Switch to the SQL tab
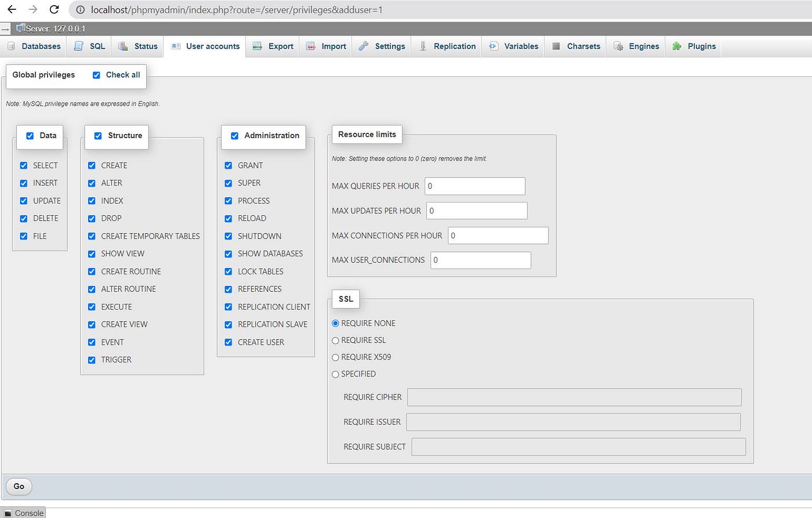This screenshot has height=518, width=812. coord(90,46)
